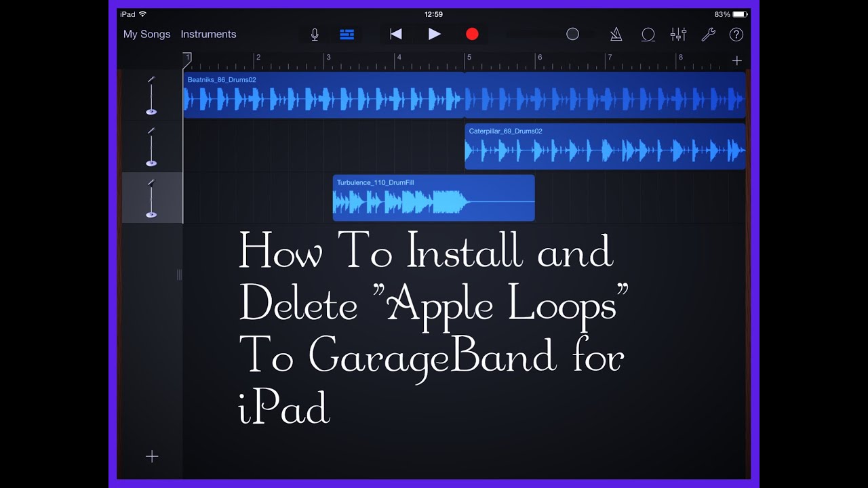Add song section with plus at ruler end
The image size is (868, 488).
737,60
